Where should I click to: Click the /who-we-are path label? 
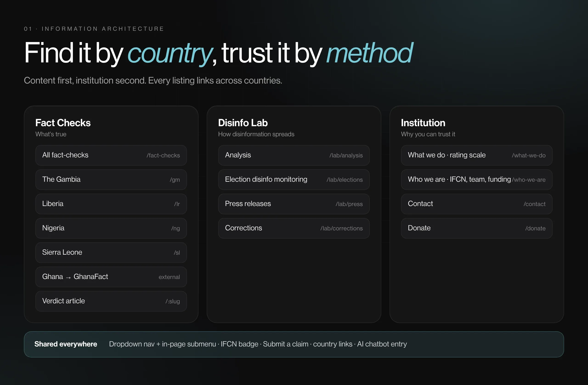point(529,180)
